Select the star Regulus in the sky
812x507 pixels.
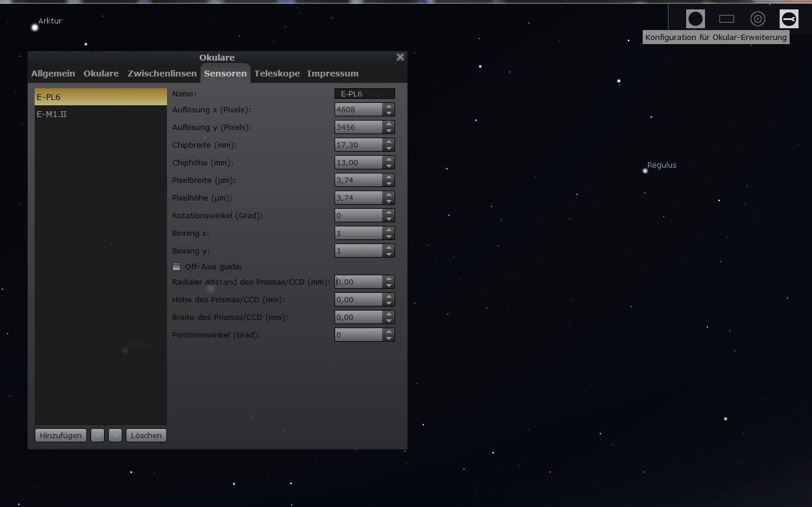(x=645, y=171)
